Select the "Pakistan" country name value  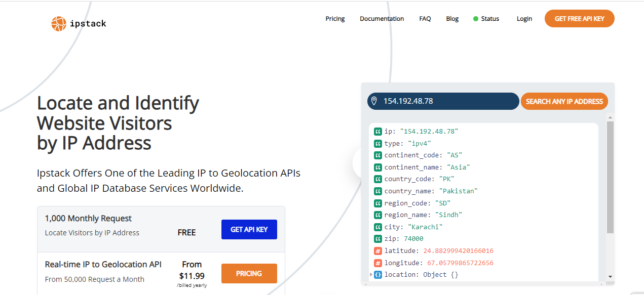pos(459,191)
